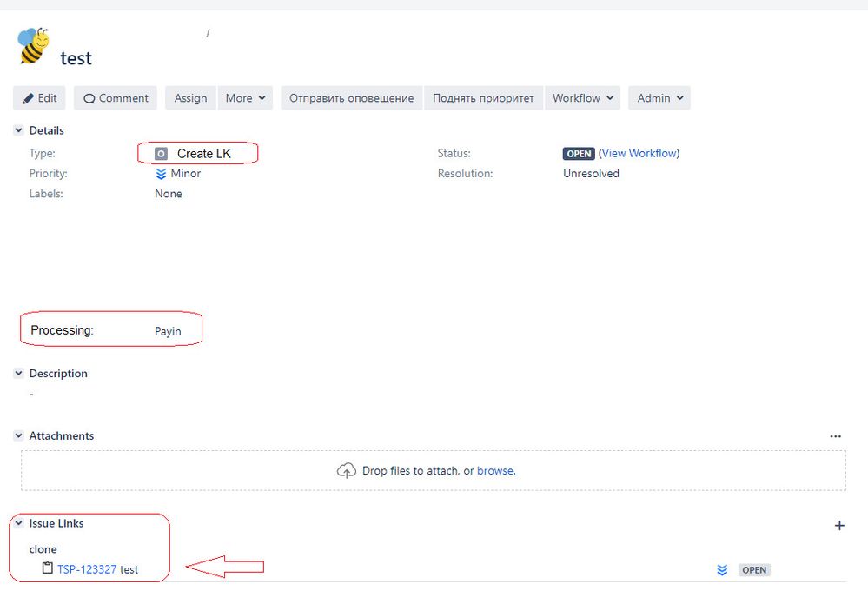Click the clone link type label
The height and width of the screenshot is (591, 868).
pyautogui.click(x=43, y=549)
